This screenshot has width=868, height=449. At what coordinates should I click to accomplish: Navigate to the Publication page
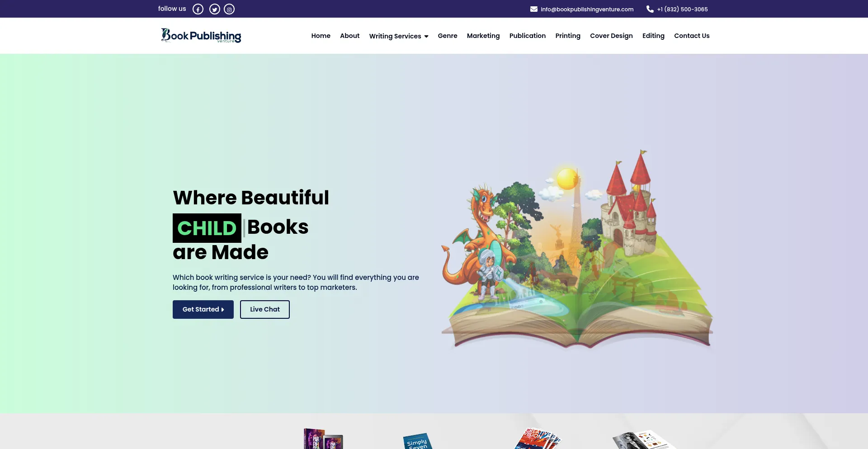point(528,36)
